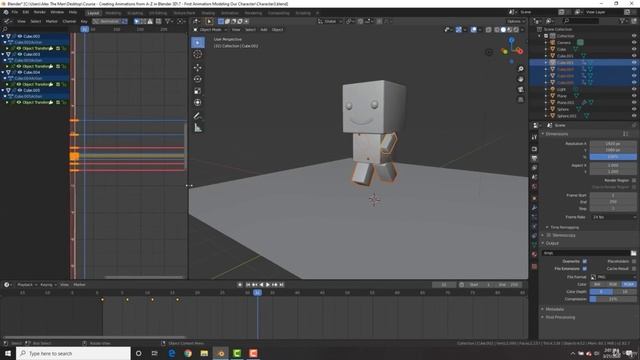Open File Explorer from the taskbar
The width and height of the screenshot is (640, 360).
coord(204,353)
